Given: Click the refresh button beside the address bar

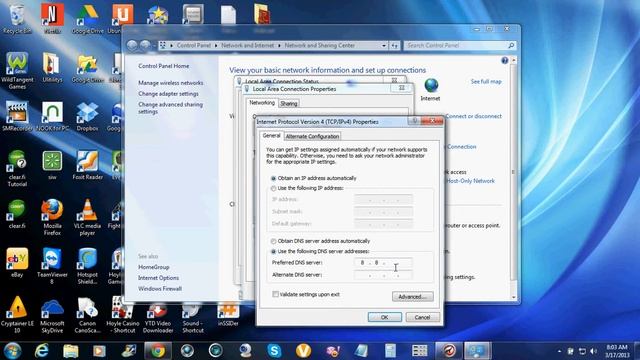Looking at the screenshot, I should click(x=394, y=46).
